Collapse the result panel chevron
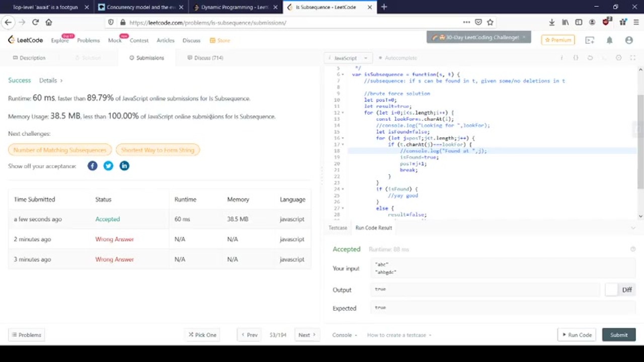This screenshot has width=644, height=362. tap(633, 228)
